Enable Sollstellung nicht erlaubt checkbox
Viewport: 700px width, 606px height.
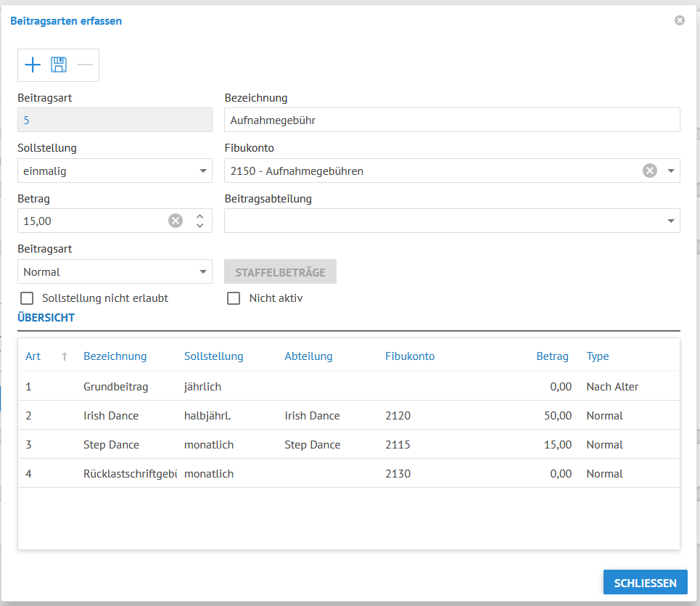27,298
